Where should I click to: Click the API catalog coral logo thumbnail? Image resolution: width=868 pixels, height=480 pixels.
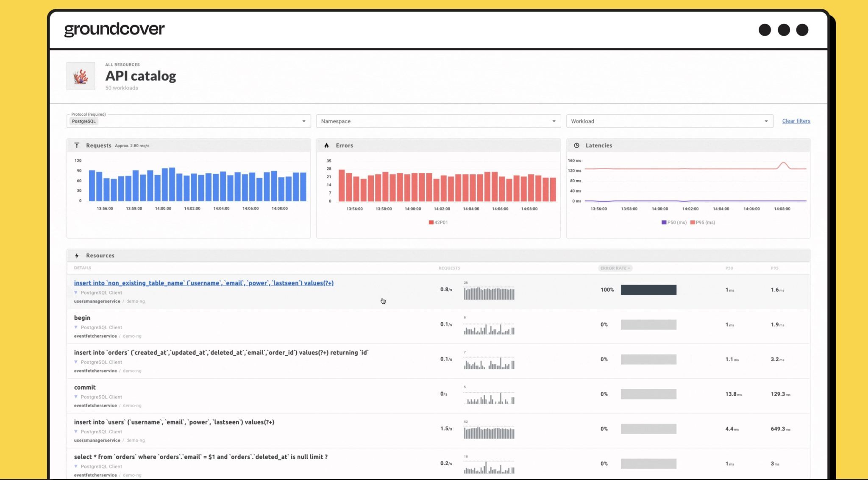coord(81,76)
